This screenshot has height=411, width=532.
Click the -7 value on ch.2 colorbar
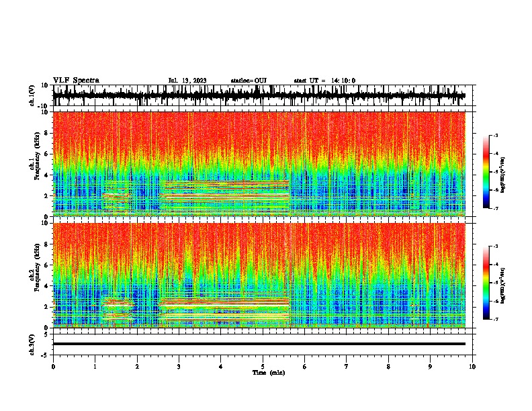click(x=495, y=320)
